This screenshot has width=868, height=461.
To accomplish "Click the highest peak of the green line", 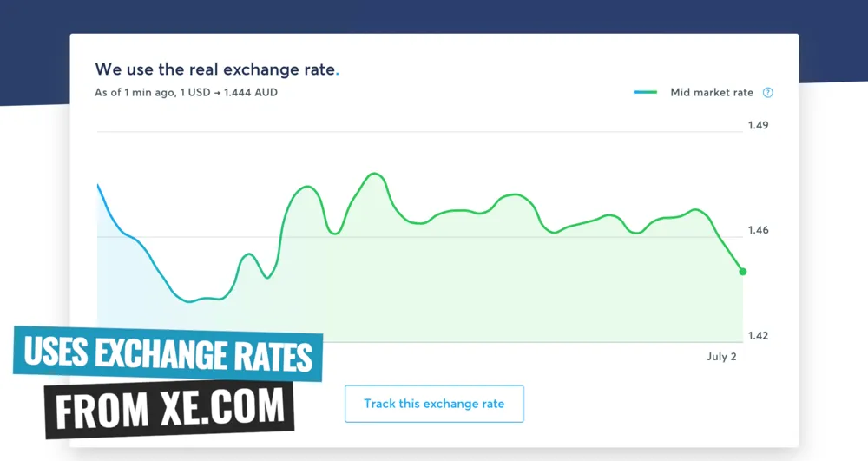I will pos(374,174).
